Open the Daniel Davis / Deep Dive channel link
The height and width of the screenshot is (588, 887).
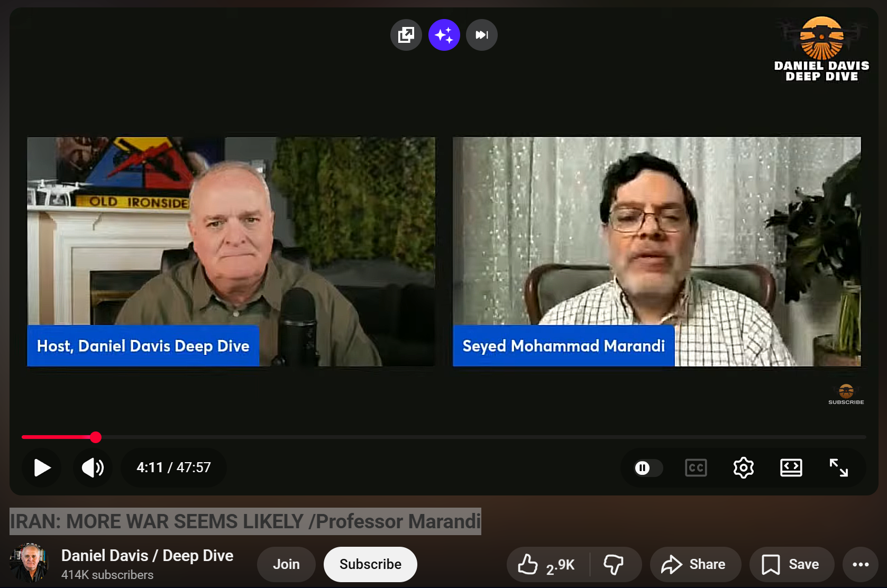click(147, 556)
